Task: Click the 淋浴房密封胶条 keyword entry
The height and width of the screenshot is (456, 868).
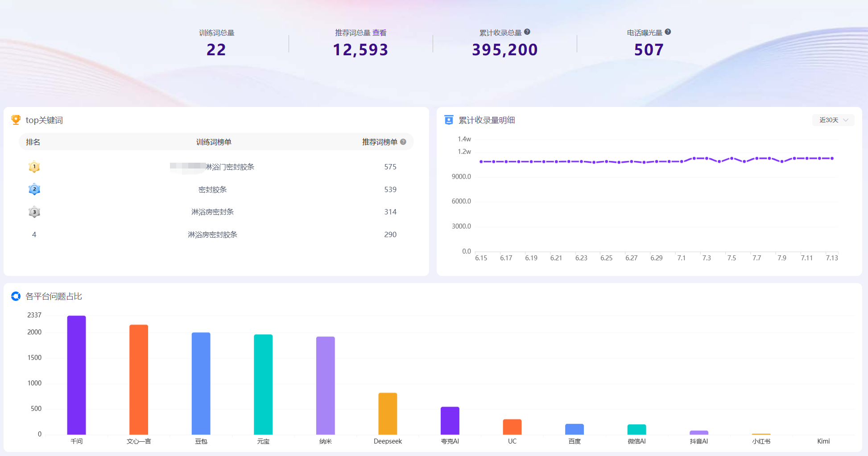Action: pos(212,234)
